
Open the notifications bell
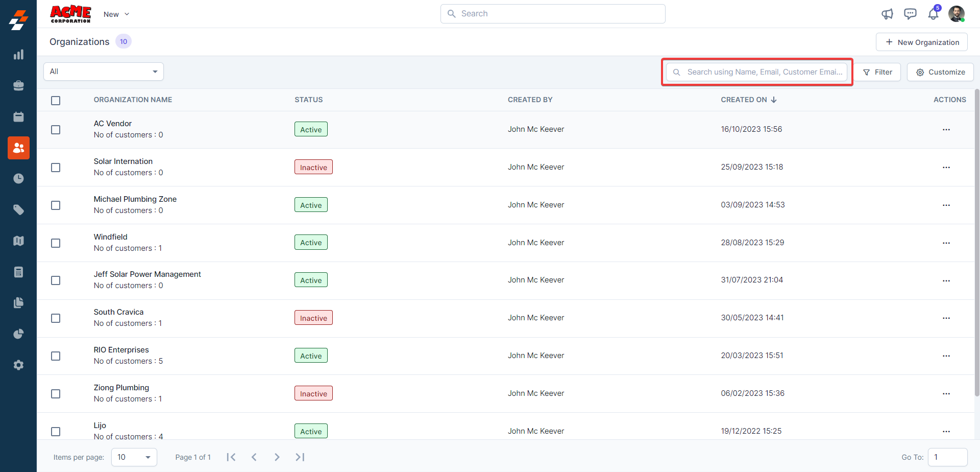tap(933, 14)
